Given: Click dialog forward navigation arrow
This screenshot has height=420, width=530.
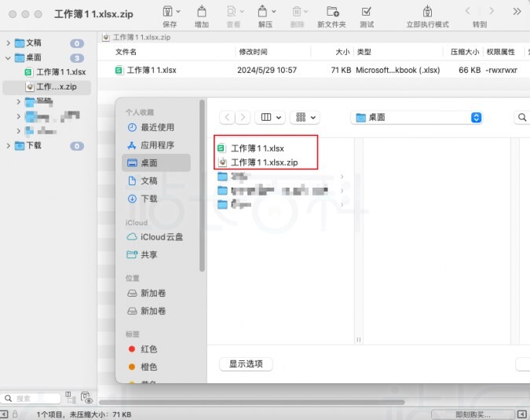Looking at the screenshot, I should (x=243, y=118).
